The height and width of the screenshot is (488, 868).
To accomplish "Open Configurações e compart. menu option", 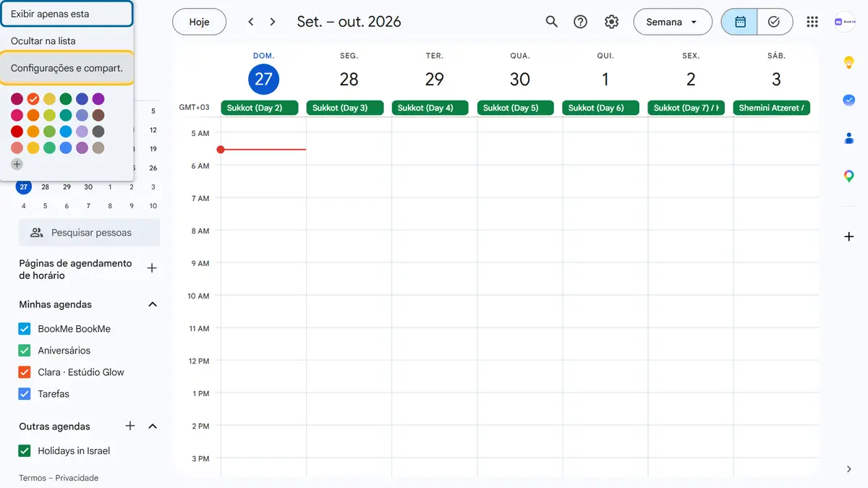I will point(67,68).
